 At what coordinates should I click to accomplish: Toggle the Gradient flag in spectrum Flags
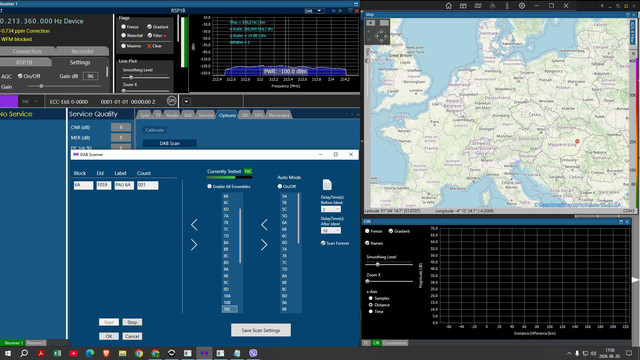[149, 27]
